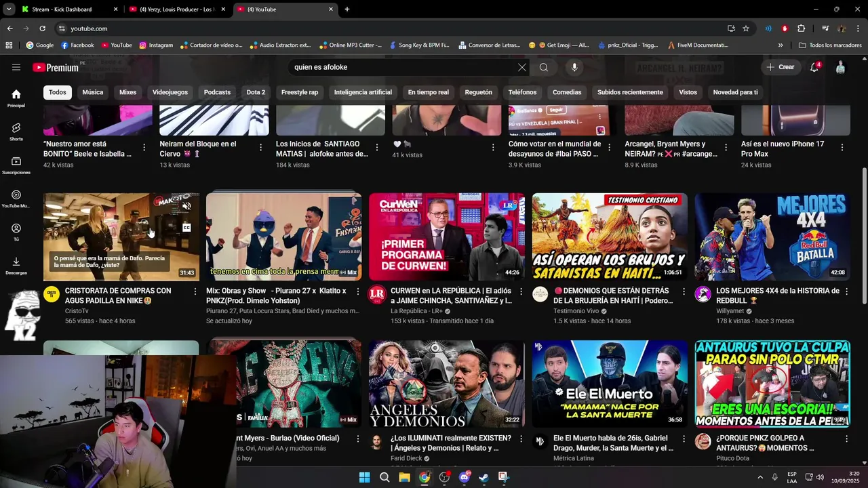Open Todos los marcadores folder
Image resolution: width=868 pixels, height=488 pixels.
click(x=830, y=45)
